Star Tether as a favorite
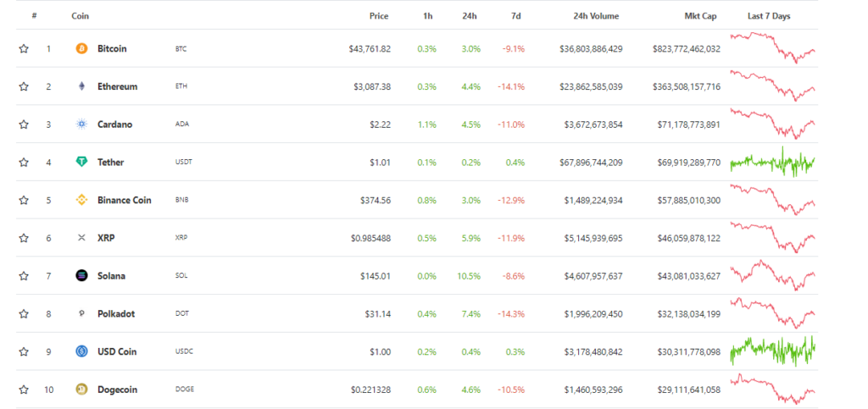This screenshot has height=409, width=868. point(24,162)
